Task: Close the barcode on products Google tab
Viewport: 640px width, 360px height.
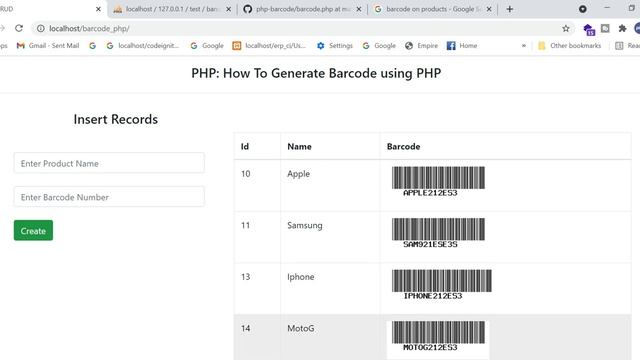Action: coord(489,9)
